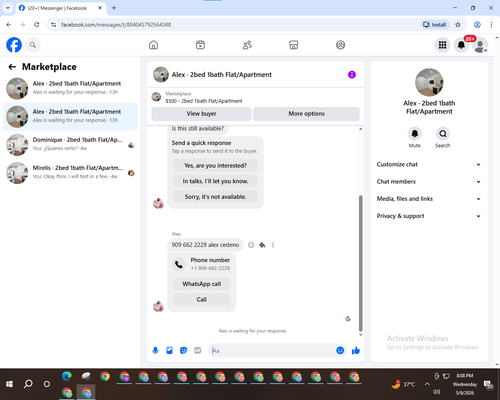
Task: Reply to the 909 662 2229 message
Action: coord(262,245)
